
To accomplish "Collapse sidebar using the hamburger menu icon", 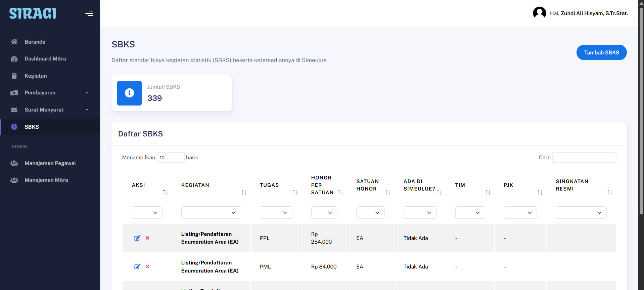I will coord(89,13).
